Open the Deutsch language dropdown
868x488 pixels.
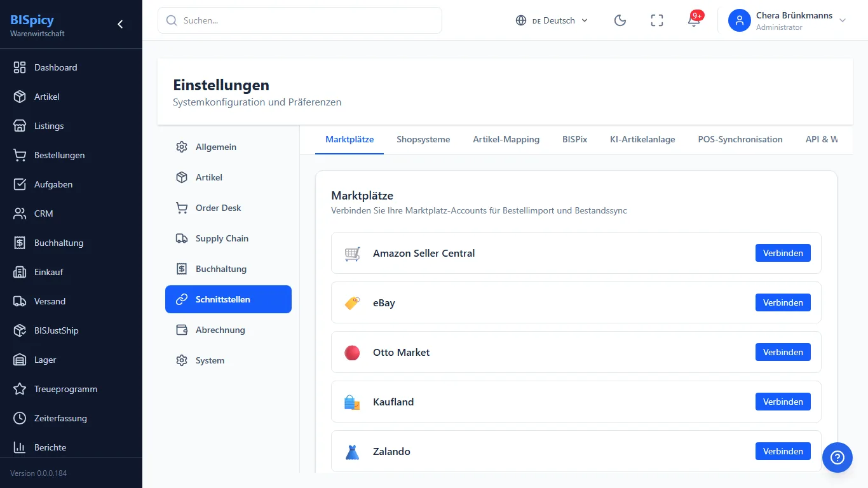552,20
